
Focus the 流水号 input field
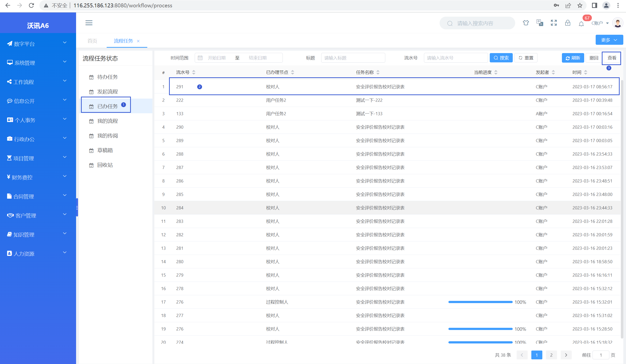(x=455, y=58)
